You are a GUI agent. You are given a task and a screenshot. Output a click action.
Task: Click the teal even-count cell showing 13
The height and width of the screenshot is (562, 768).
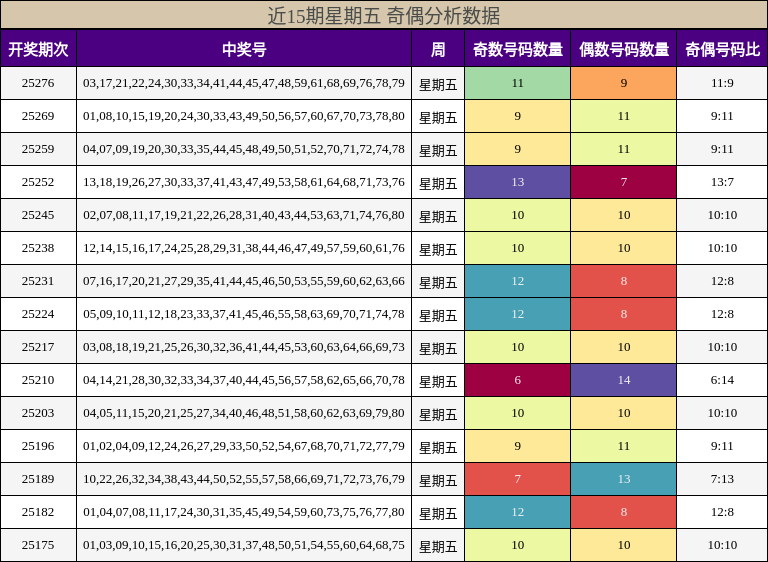[x=623, y=479]
